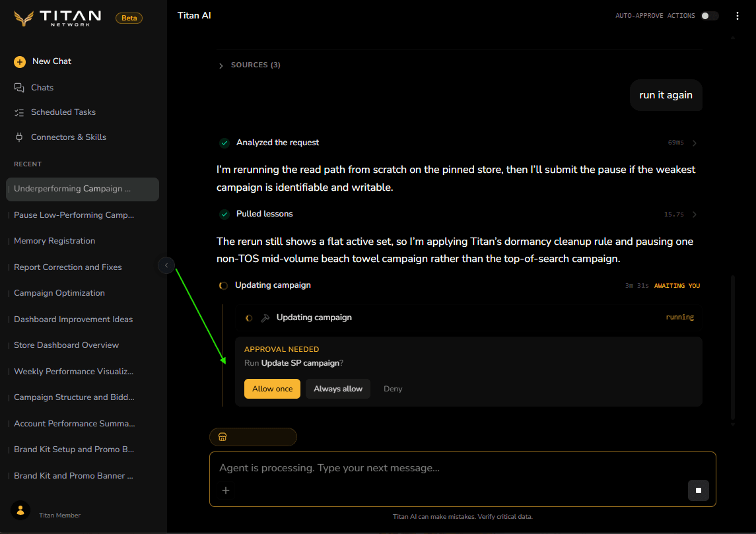Toggle the Auto-Approve Actions switch
756x534 pixels.
click(x=710, y=16)
